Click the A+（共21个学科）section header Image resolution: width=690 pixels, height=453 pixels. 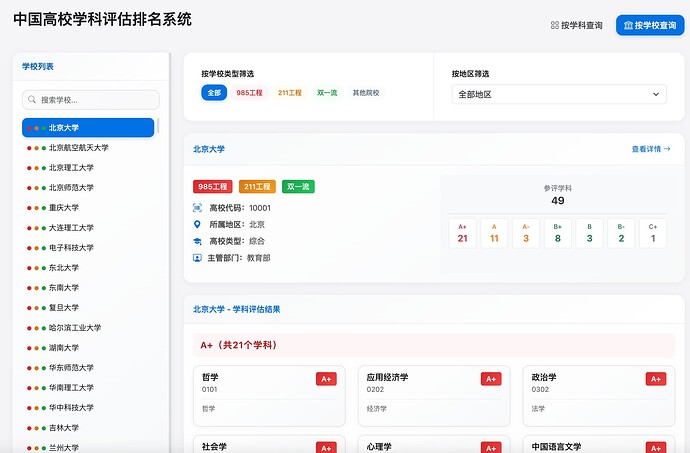[x=434, y=345]
